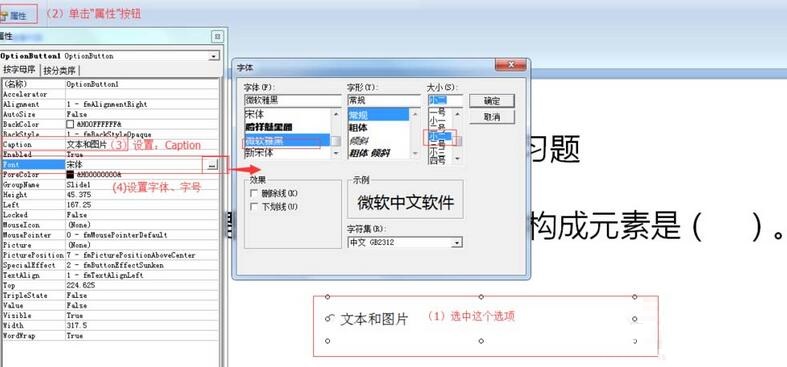Select the SpecialEffect property row
Screen dimensions: 787x367
(110, 265)
